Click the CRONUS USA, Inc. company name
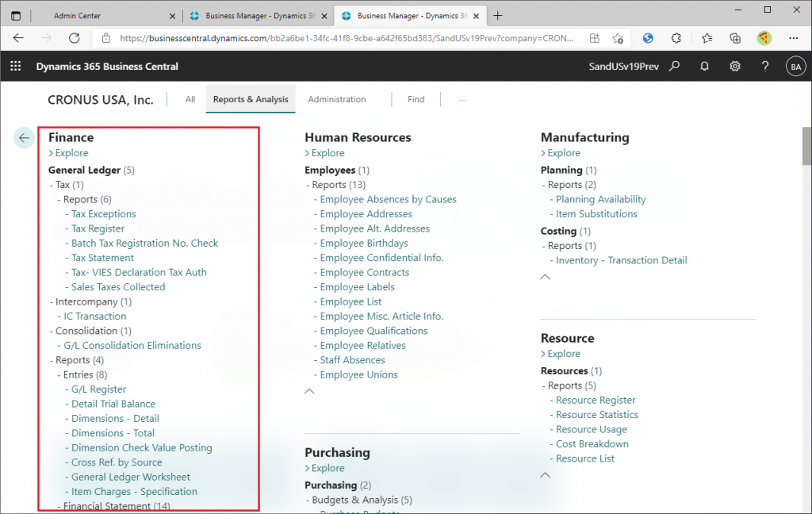Viewport: 812px width, 514px height. 101,99
